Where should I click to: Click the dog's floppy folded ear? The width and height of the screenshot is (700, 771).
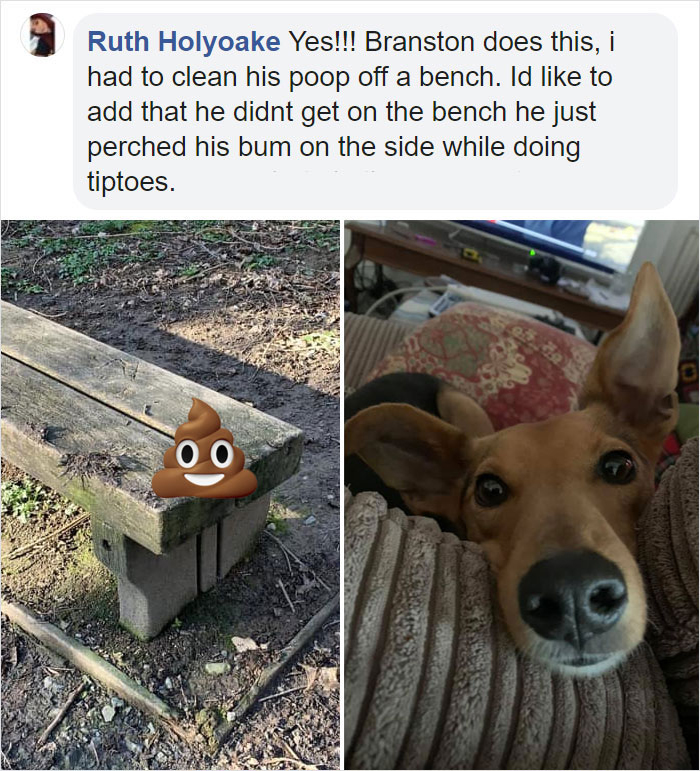coord(408,449)
